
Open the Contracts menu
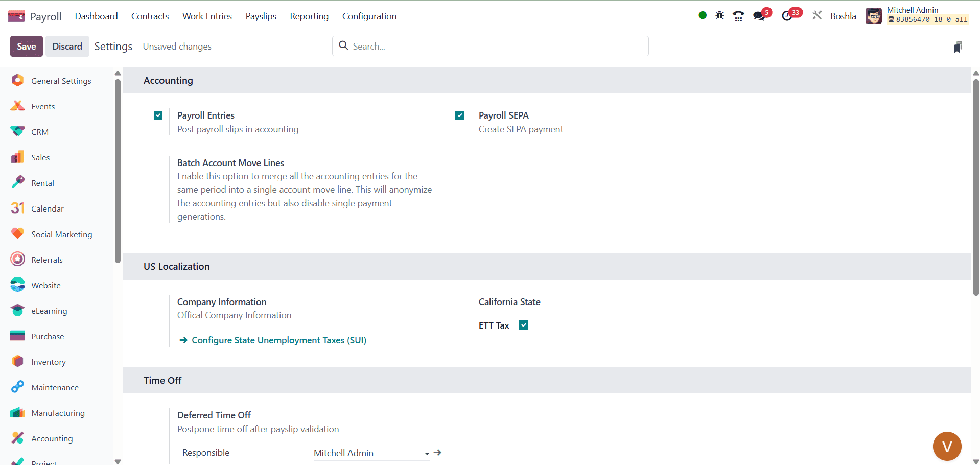tap(150, 16)
